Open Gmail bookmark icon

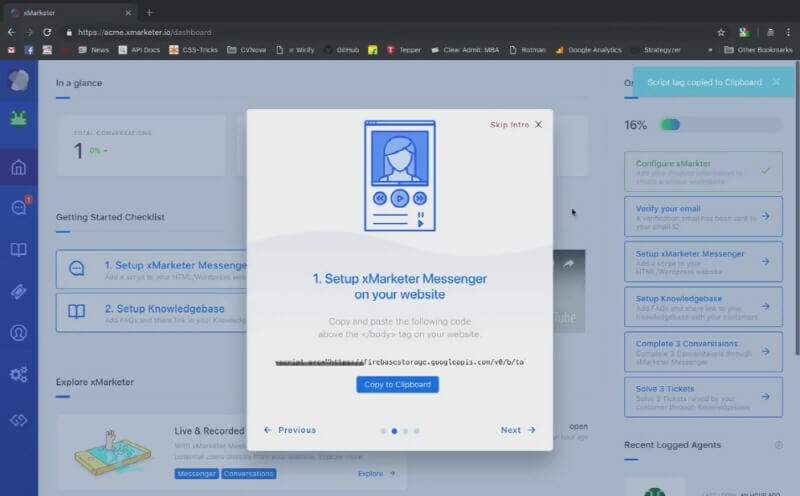pos(11,50)
